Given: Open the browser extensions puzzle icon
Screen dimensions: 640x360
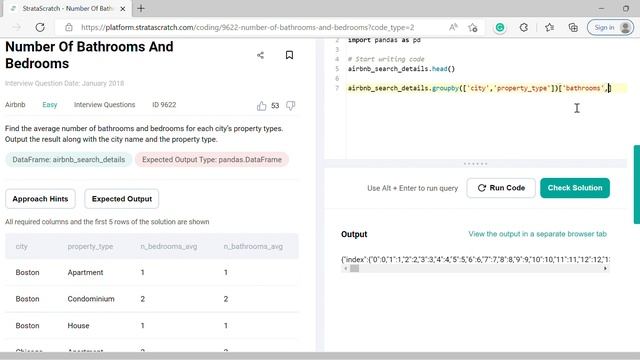Looking at the screenshot, I should click(524, 27).
